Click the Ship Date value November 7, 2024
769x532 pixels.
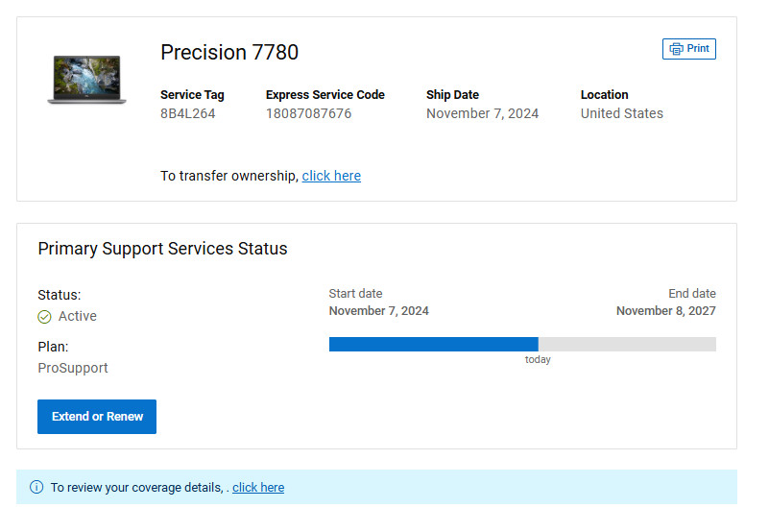coord(482,113)
